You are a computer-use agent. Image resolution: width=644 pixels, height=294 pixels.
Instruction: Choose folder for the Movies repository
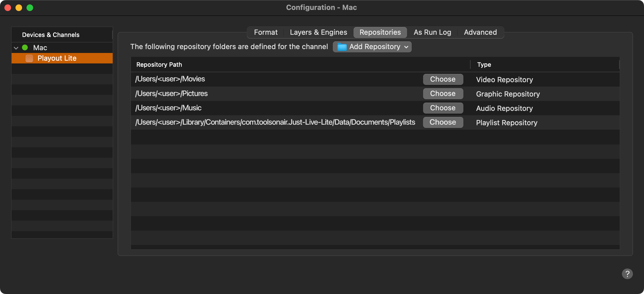pyautogui.click(x=443, y=79)
